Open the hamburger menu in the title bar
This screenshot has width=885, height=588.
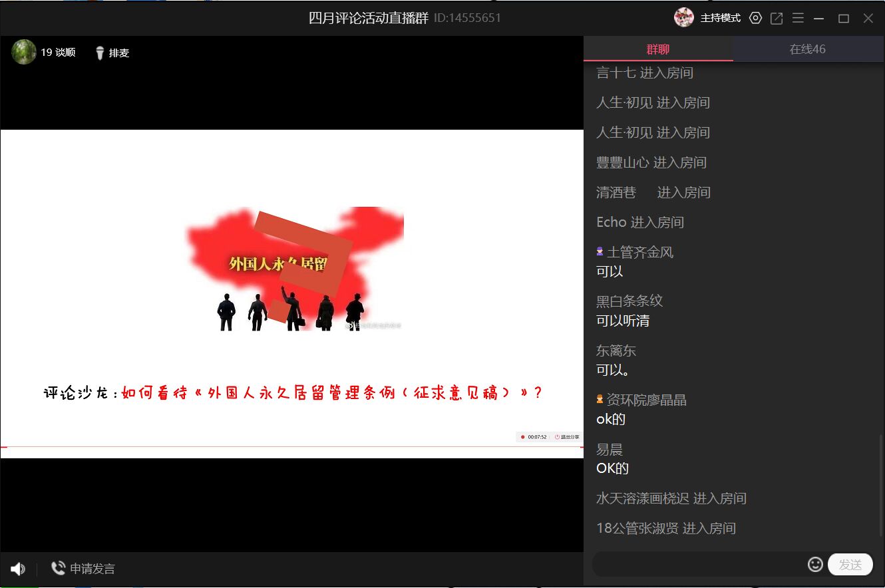(x=798, y=18)
